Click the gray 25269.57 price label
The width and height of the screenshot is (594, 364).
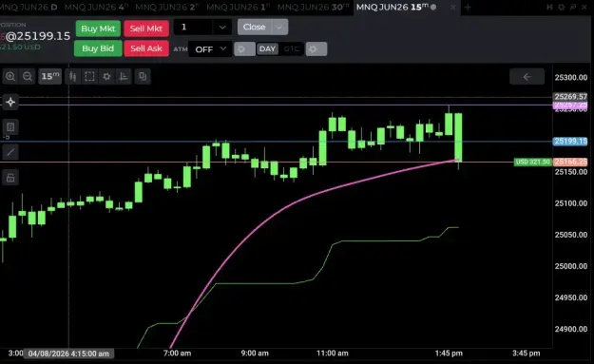pos(570,97)
